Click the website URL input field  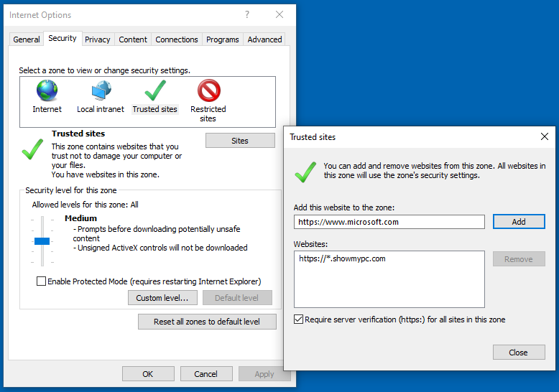(389, 222)
